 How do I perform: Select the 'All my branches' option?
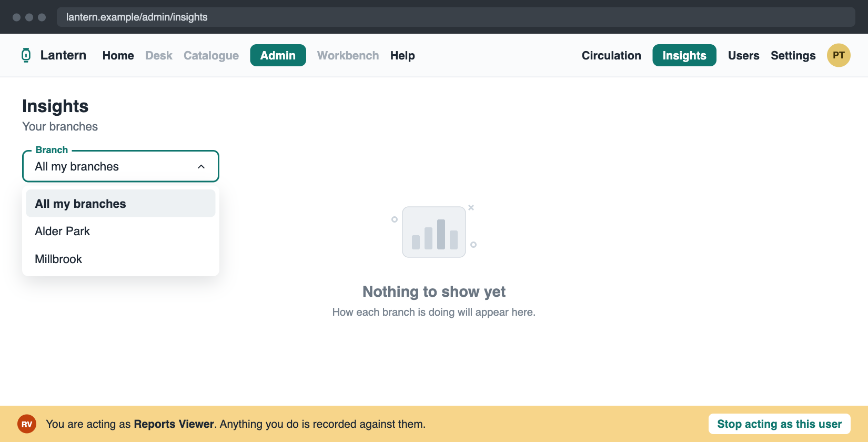coord(120,204)
